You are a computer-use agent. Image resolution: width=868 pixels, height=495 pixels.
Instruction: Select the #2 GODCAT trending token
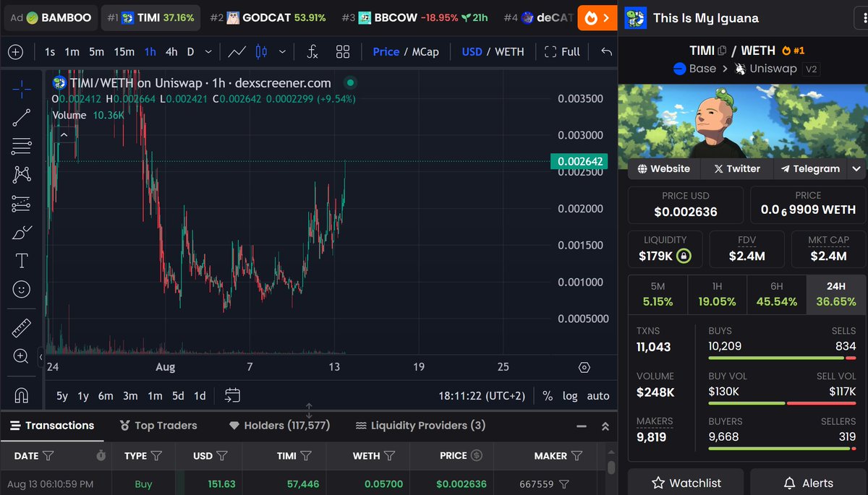click(x=268, y=17)
